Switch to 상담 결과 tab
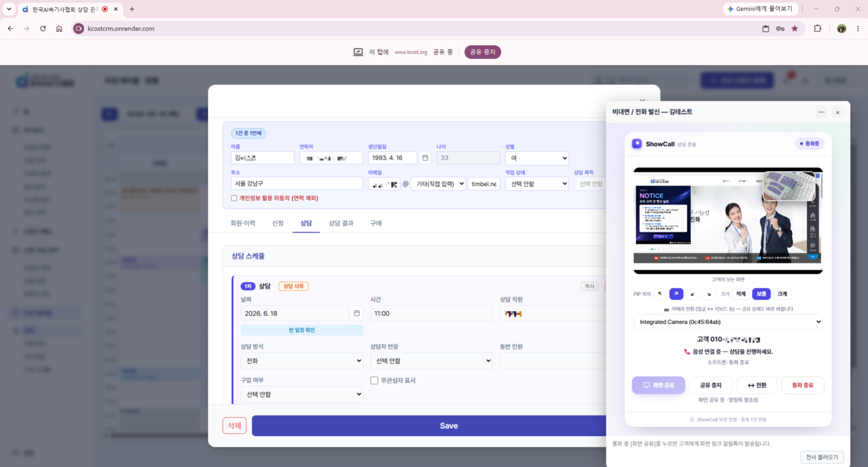868x467 pixels. (341, 223)
